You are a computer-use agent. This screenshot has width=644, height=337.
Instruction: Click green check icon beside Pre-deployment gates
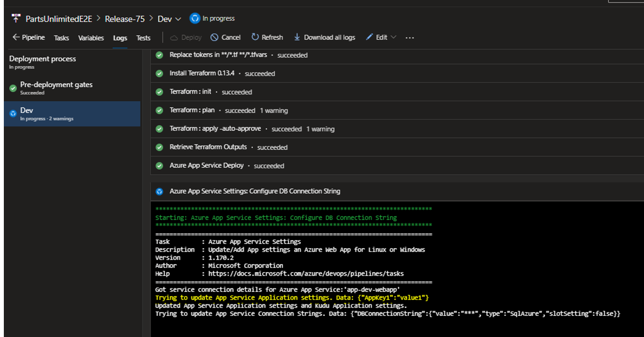coord(13,88)
